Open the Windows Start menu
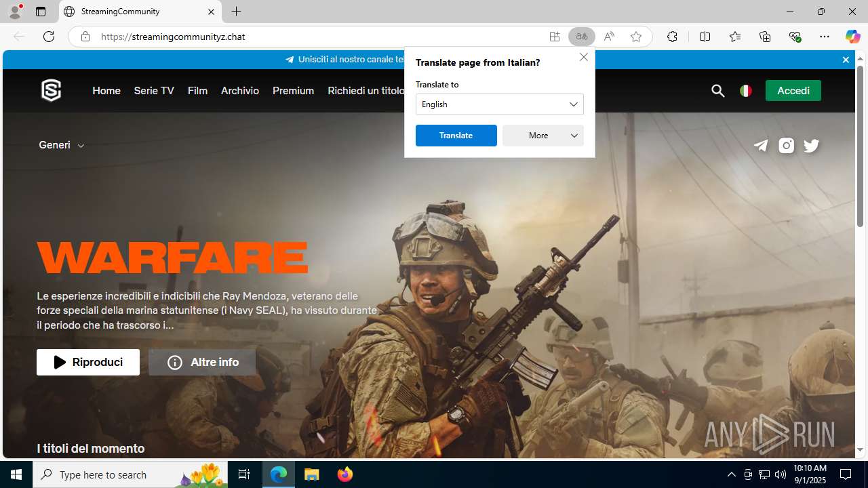This screenshot has width=868, height=488. 16,474
